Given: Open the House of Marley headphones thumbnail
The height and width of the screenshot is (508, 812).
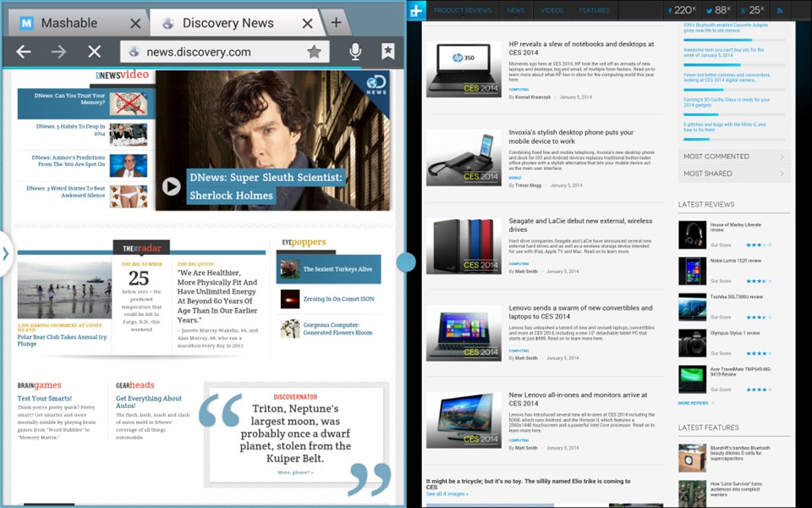Looking at the screenshot, I should pyautogui.click(x=693, y=235).
